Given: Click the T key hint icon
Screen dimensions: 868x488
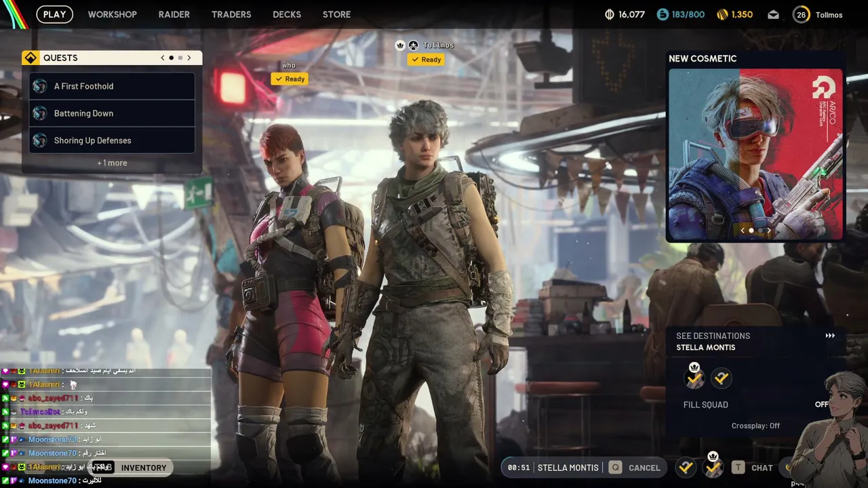Looking at the screenshot, I should pyautogui.click(x=738, y=467).
